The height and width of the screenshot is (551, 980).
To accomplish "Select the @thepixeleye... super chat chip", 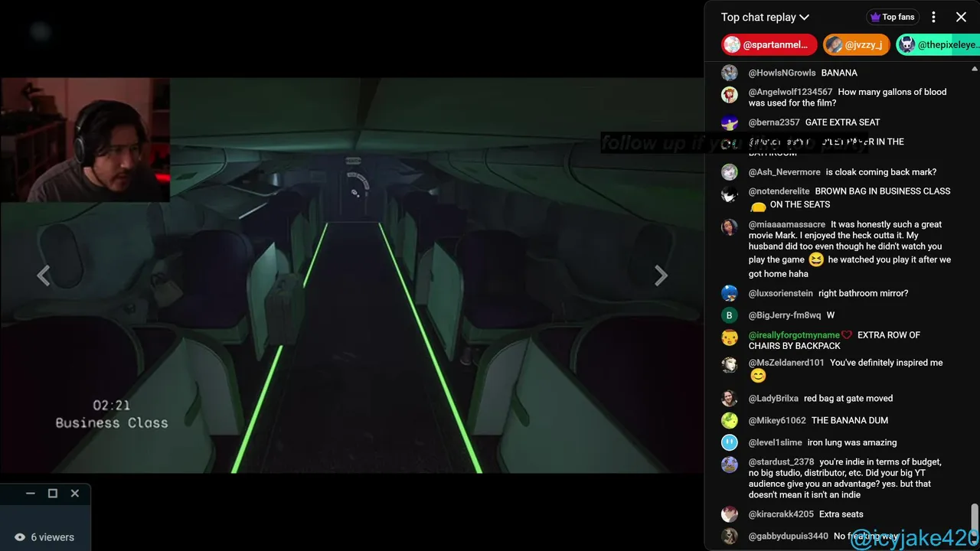I will point(938,45).
